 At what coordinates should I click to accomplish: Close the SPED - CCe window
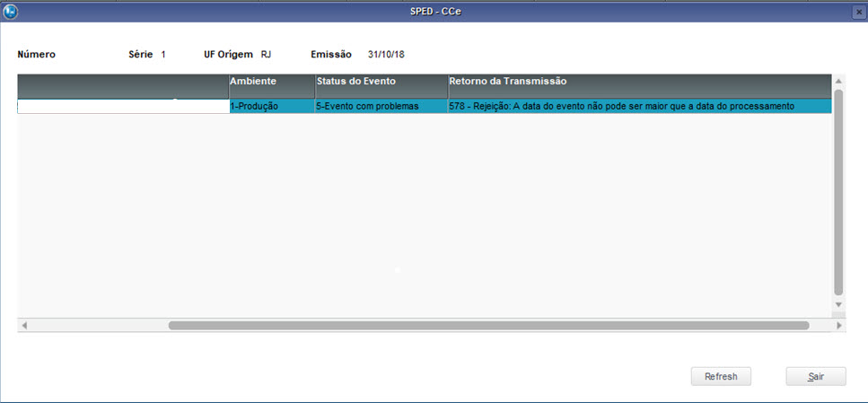click(858, 12)
